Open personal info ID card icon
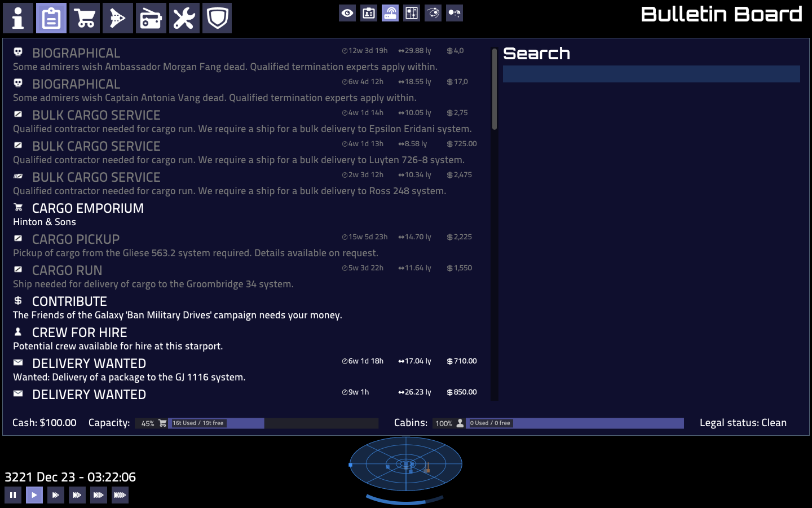Image resolution: width=812 pixels, height=508 pixels. click(x=369, y=13)
